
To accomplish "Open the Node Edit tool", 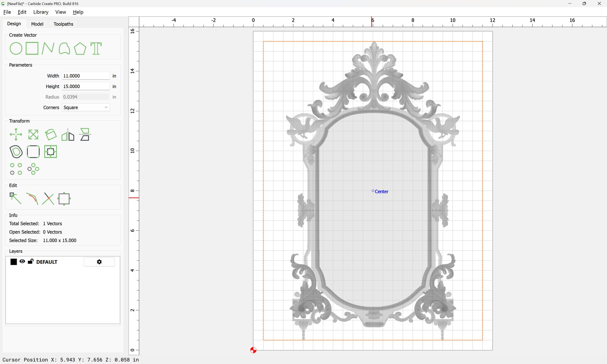I will point(15,199).
